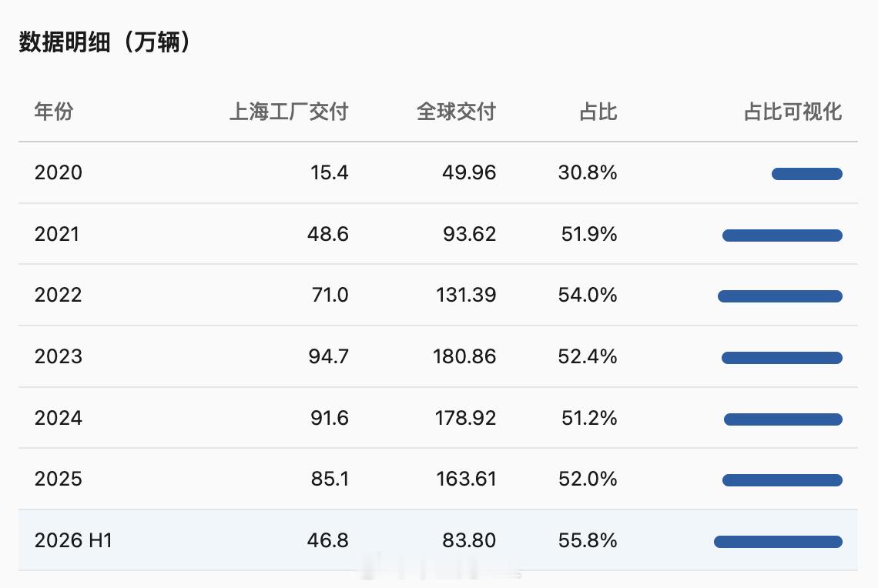Click the 52.4% bar in 2023 row
The width and height of the screenshot is (878, 588).
click(782, 358)
